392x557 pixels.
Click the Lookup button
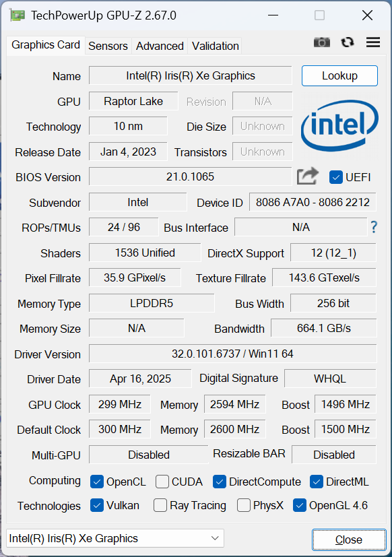click(x=339, y=75)
